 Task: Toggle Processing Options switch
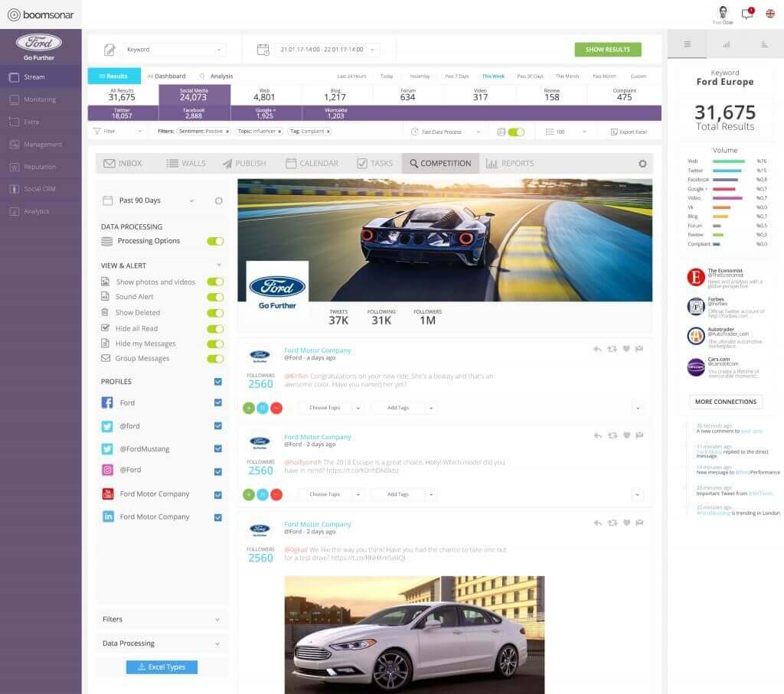pyautogui.click(x=215, y=241)
